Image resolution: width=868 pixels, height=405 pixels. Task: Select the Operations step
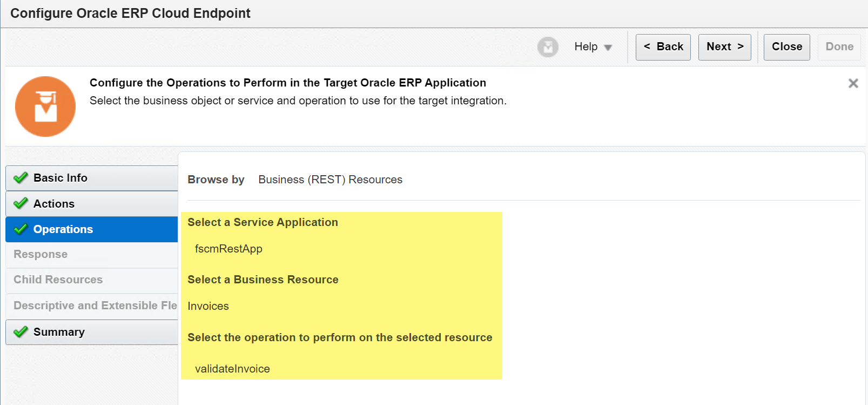tap(92, 229)
